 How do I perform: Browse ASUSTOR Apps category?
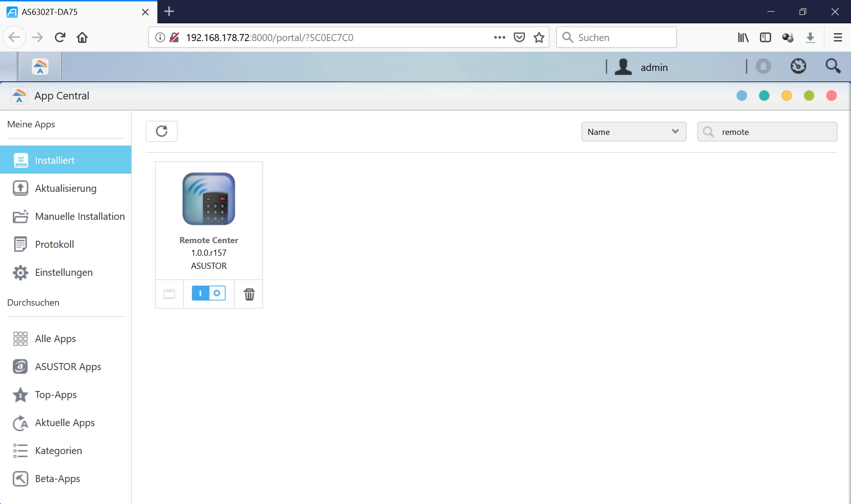click(65, 366)
